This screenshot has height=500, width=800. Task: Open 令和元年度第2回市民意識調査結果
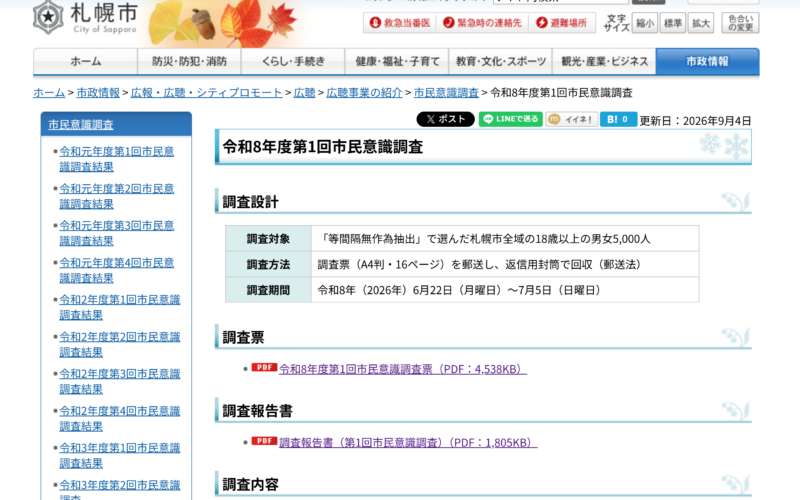(116, 196)
